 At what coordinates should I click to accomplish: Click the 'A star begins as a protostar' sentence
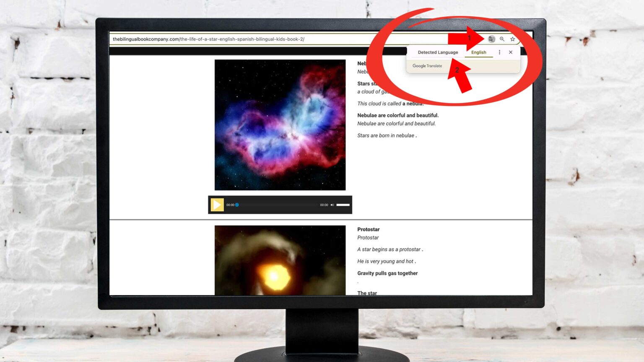[x=390, y=249]
